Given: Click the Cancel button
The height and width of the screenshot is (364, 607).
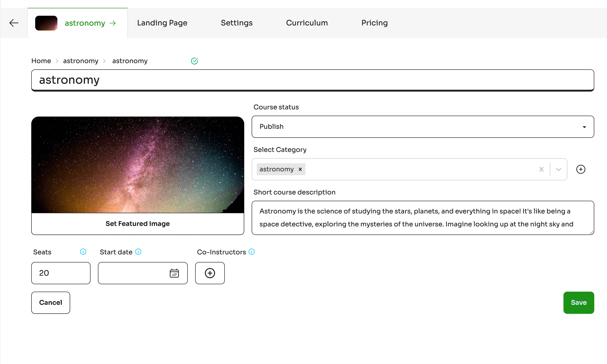Looking at the screenshot, I should 50,302.
